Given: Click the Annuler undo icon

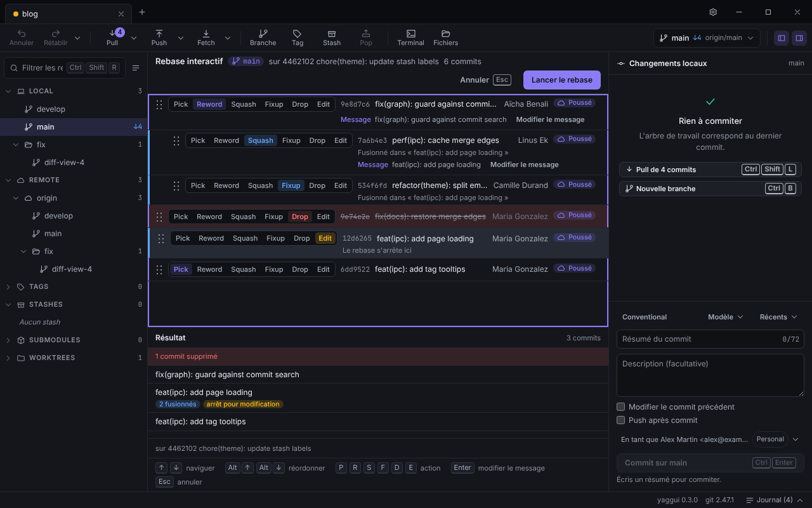Looking at the screenshot, I should (22, 37).
